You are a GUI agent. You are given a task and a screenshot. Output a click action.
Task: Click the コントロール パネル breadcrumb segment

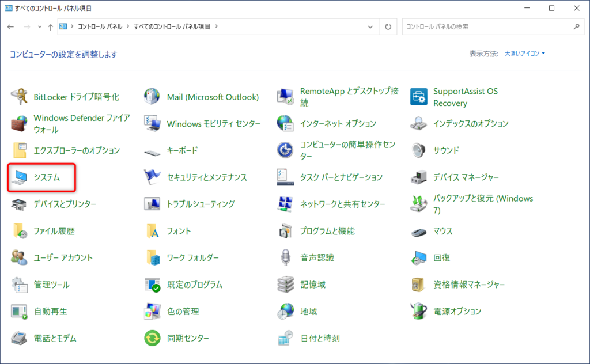[x=100, y=26]
